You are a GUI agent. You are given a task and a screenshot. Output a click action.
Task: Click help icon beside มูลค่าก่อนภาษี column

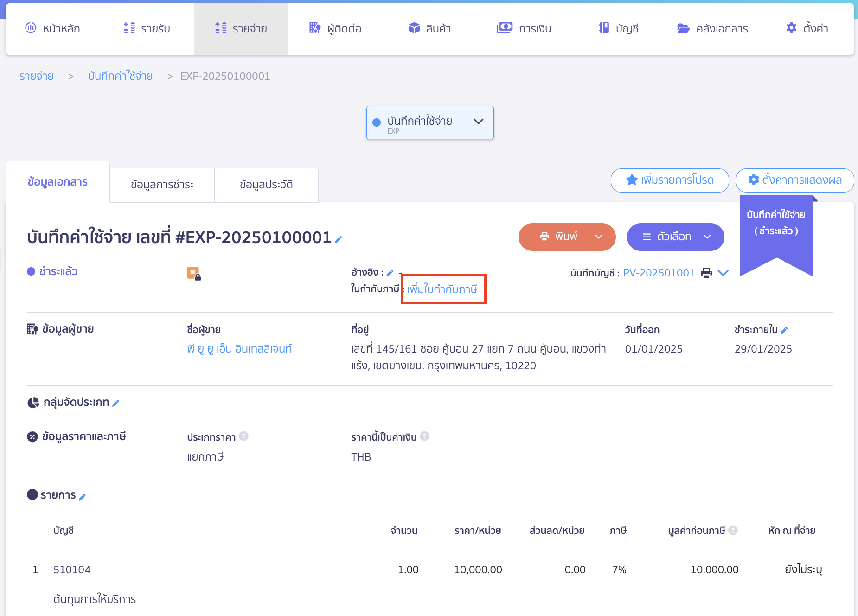click(733, 530)
